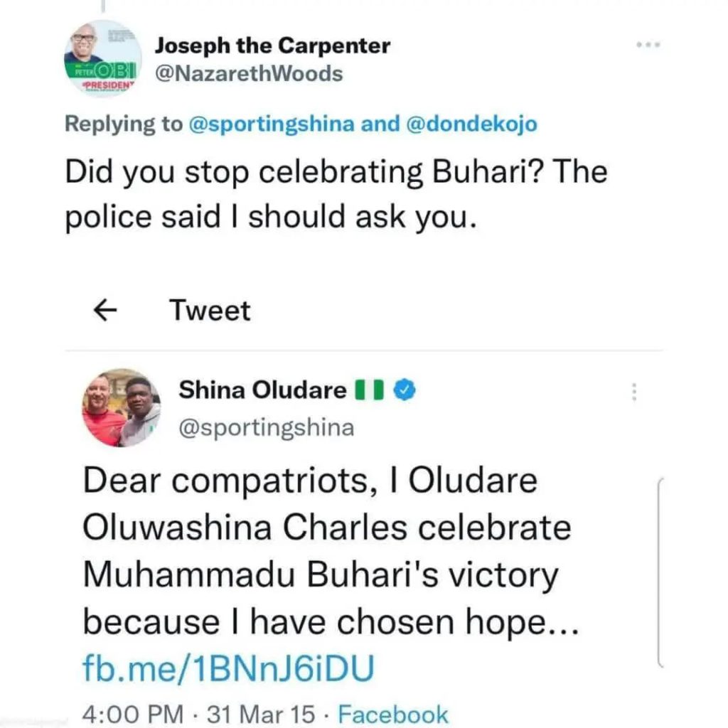
Task: Click the Tweet header title
Action: click(x=210, y=311)
